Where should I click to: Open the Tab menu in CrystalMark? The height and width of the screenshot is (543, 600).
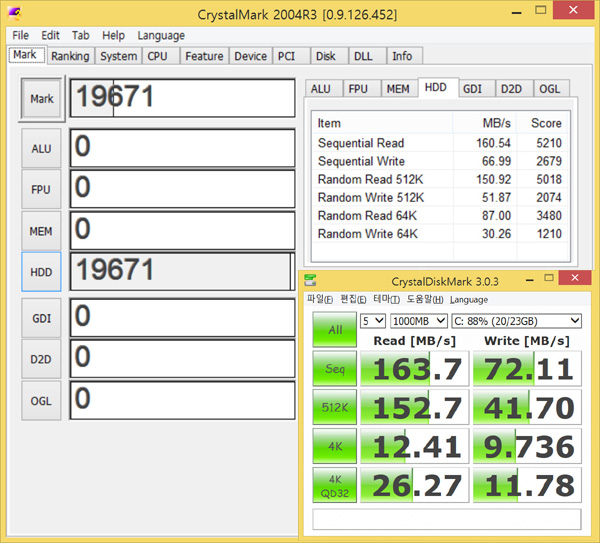click(81, 35)
